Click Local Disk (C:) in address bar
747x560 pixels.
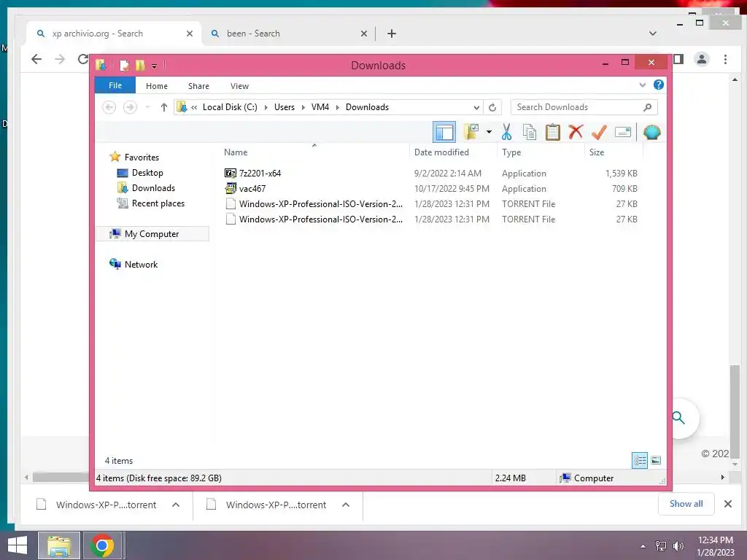click(230, 107)
